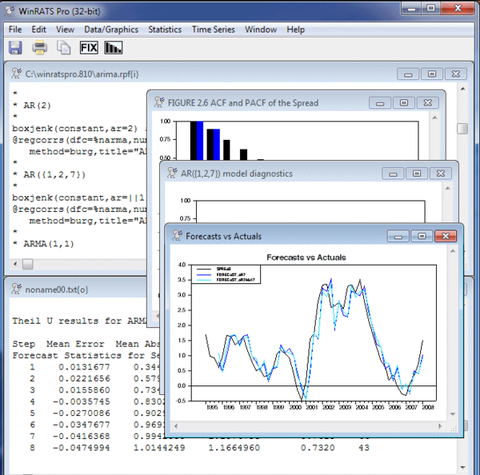The image size is (480, 475).
Task: Minimize the FIGURE 2.6 ACF and PACF window
Action: pos(380,103)
